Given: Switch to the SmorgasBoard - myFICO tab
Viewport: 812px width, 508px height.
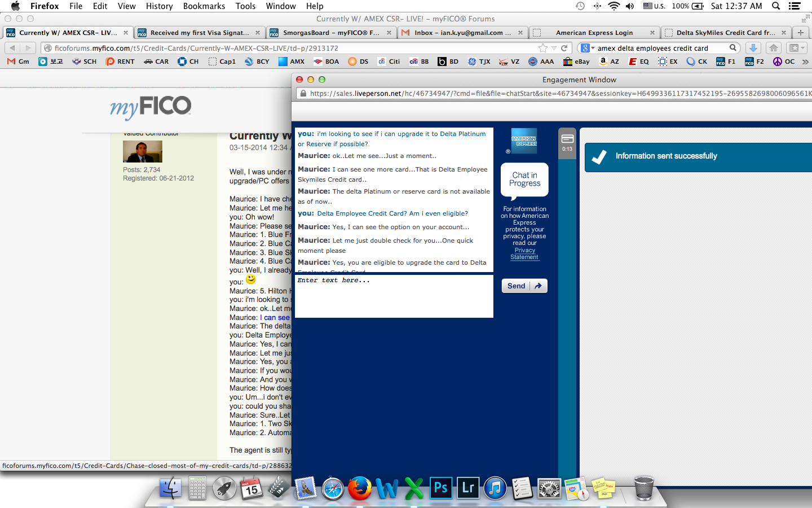Looking at the screenshot, I should pos(330,33).
